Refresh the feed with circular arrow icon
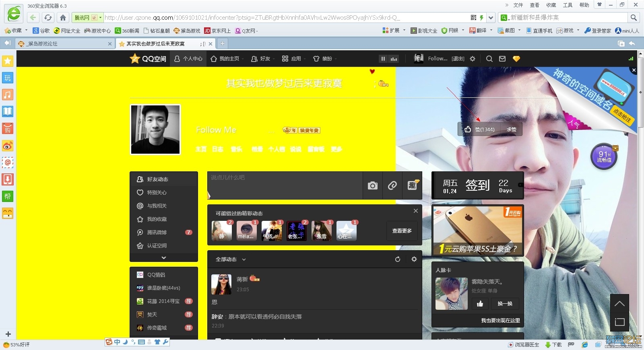 398,259
